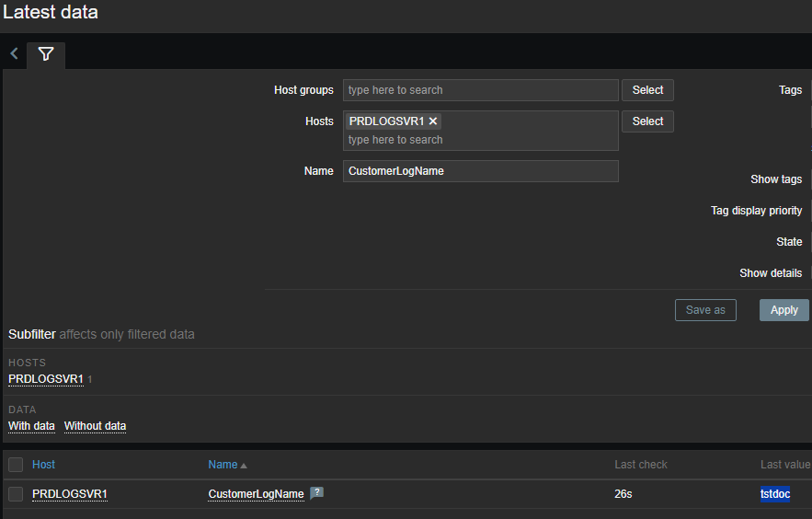Filter subfilter by With data
Image resolution: width=812 pixels, height=519 pixels.
coord(31,426)
